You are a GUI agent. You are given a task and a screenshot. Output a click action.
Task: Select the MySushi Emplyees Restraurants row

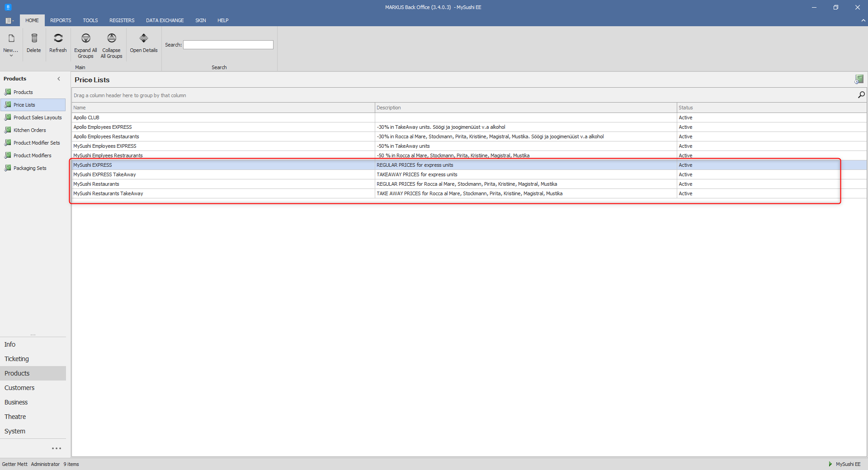(469, 155)
